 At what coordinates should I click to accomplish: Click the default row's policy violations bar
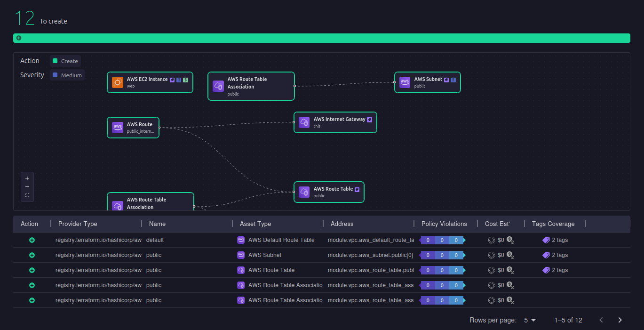pos(442,240)
